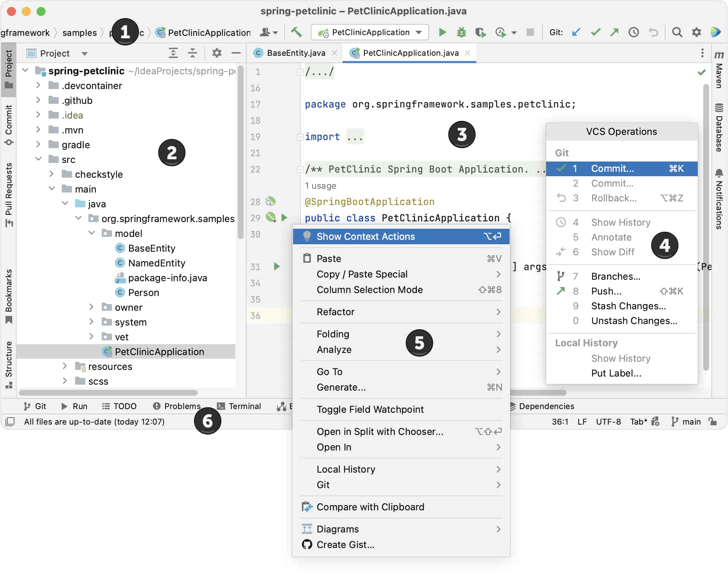This screenshot has height=582, width=728.
Task: Choose Paste from the context menu
Action: point(401,259)
